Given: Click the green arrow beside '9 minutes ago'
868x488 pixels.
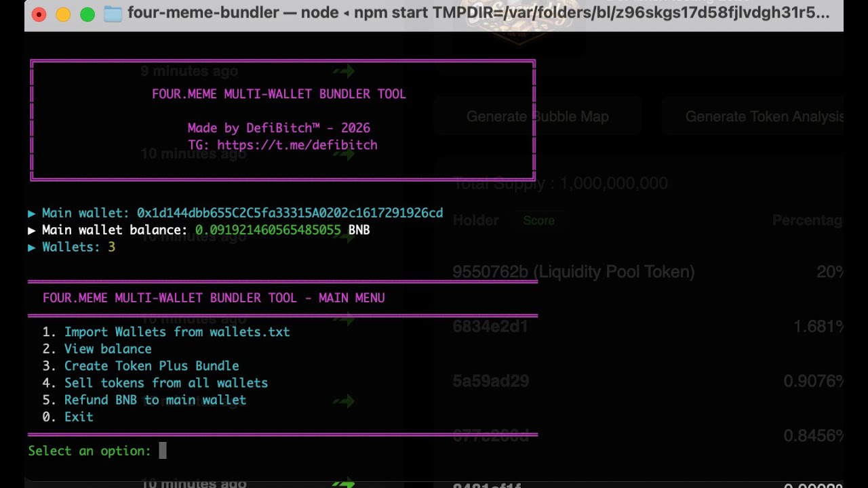Looking at the screenshot, I should [x=344, y=70].
